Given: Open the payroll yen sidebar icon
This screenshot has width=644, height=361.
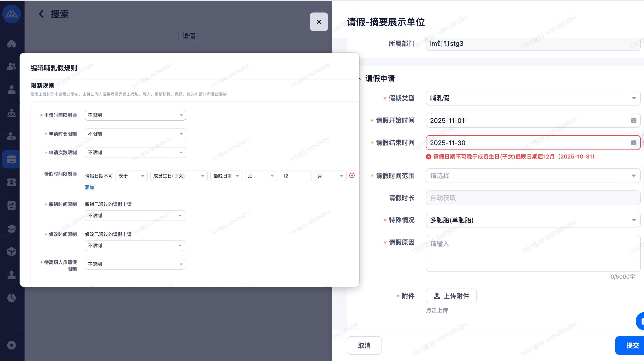Looking at the screenshot, I should pyautogui.click(x=12, y=182).
